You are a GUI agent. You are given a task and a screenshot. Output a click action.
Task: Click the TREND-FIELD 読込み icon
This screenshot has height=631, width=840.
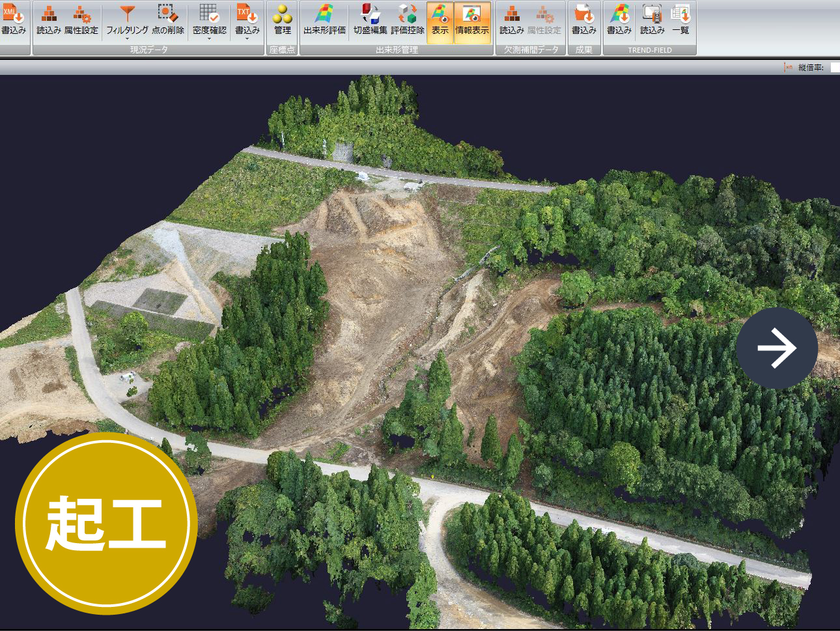click(x=652, y=20)
